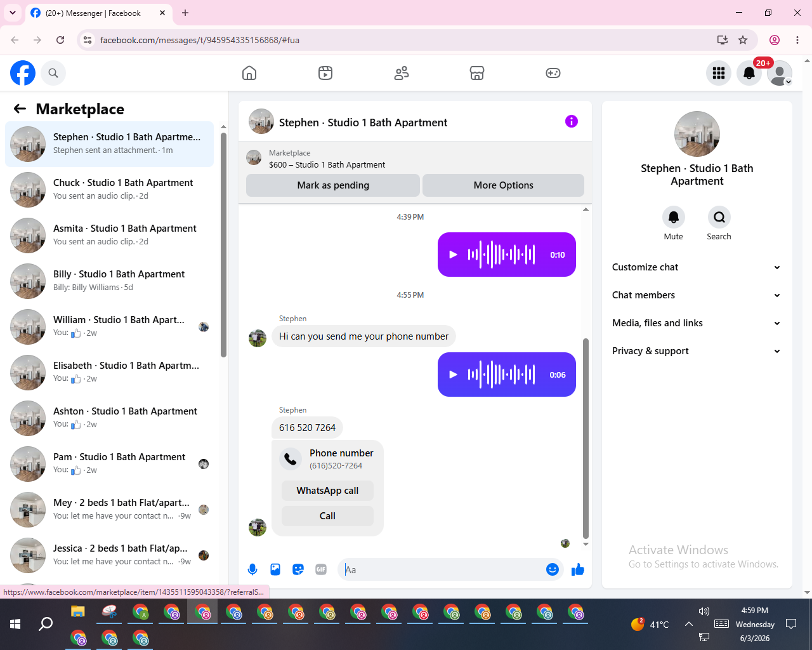This screenshot has height=650, width=812.
Task: Open Asmita Studio 1 Bath Apartment chat
Action: 109,235
